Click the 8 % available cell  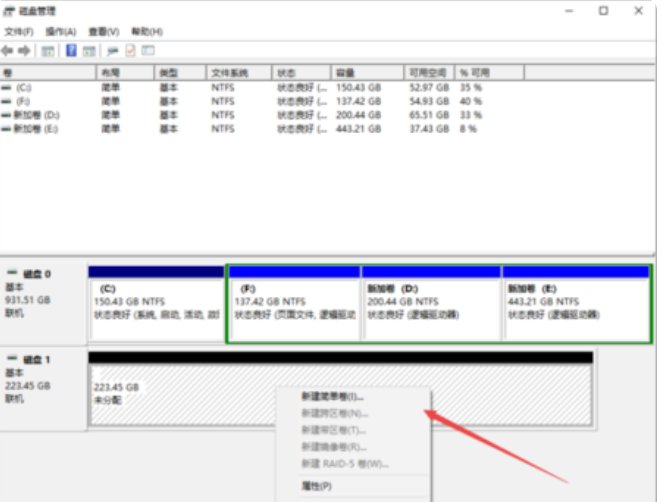pyautogui.click(x=468, y=129)
